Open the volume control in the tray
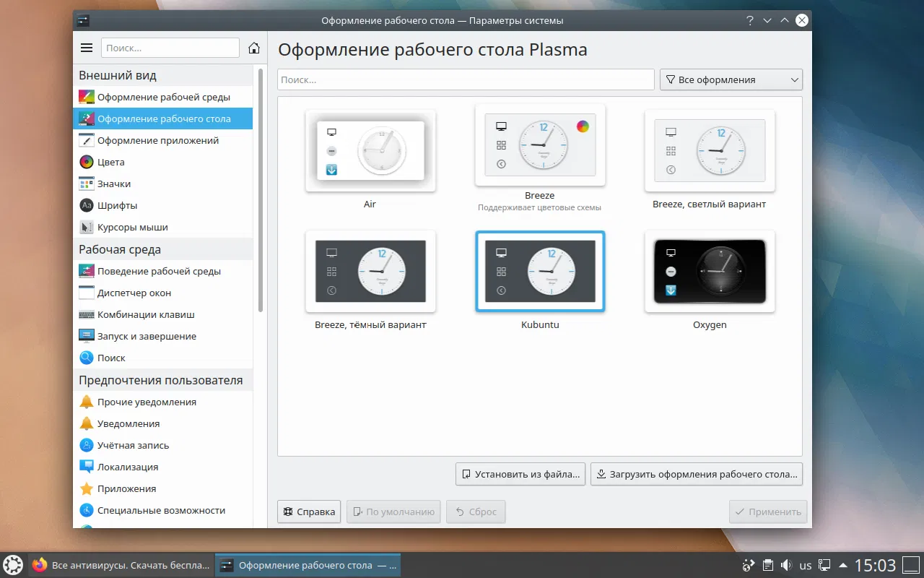 (x=787, y=565)
